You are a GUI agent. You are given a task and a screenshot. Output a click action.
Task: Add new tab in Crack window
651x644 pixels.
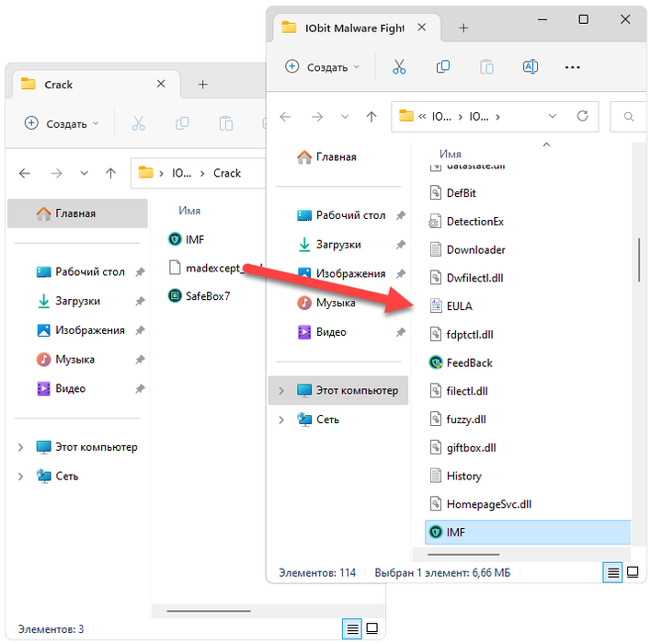[202, 85]
